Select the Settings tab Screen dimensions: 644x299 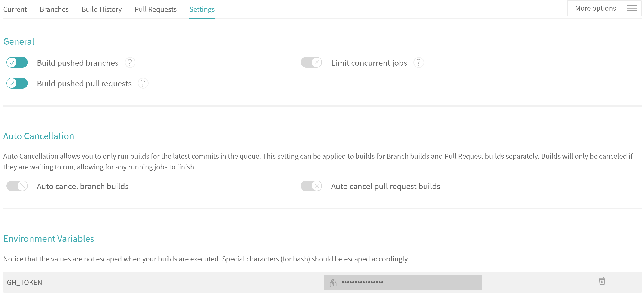click(202, 9)
